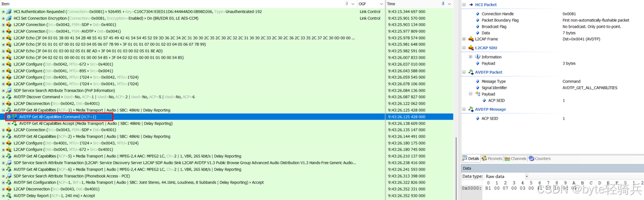The width and height of the screenshot is (644, 200).
Task: Click the pin icon in Time column header
Action: 442,4
